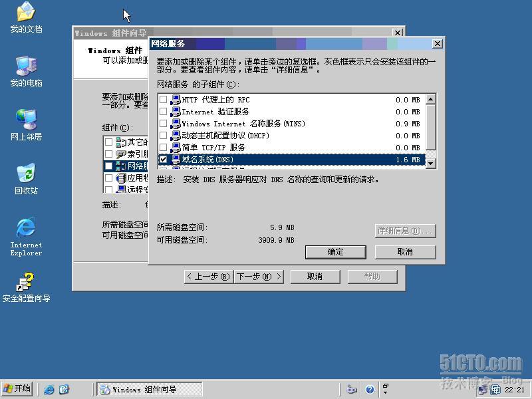Close the 网络服务 dialog
The width and height of the screenshot is (532, 399).
tap(438, 44)
